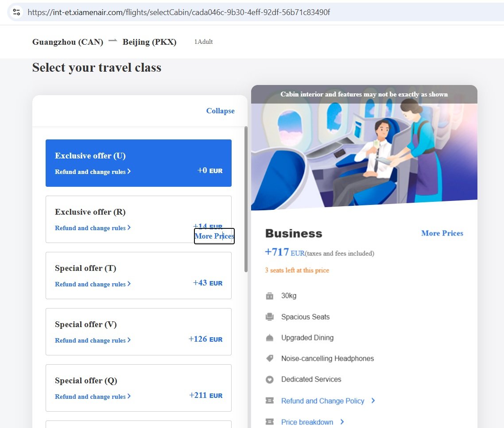Image resolution: width=504 pixels, height=428 pixels.
Task: Expand the Price breakdown chevron
Action: 342,422
